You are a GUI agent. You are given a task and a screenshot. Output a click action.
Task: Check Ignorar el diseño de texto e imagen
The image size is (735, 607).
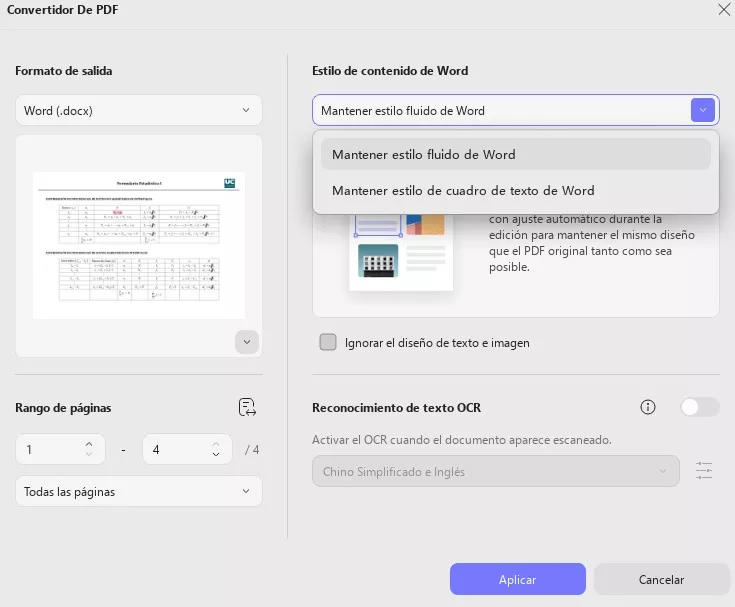pos(328,342)
